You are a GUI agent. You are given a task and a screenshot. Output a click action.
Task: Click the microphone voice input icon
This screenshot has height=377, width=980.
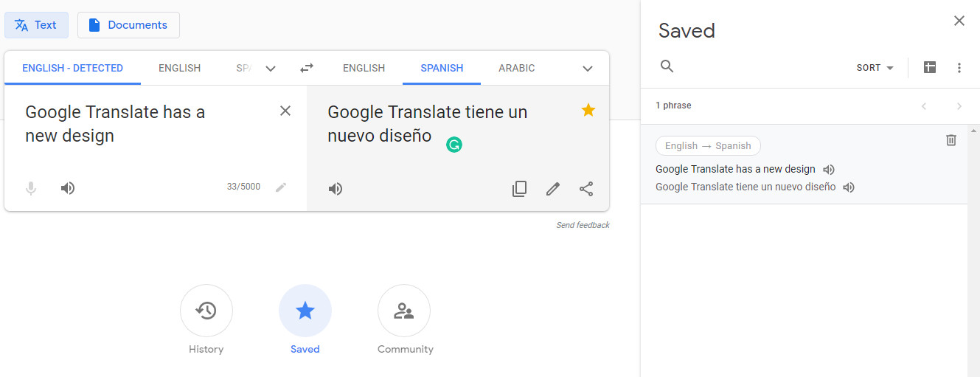click(31, 188)
